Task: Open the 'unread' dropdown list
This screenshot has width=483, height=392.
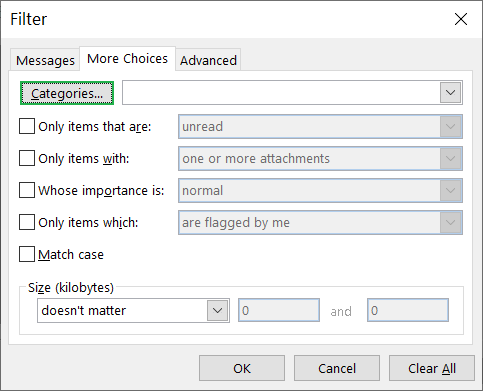Action: (320, 127)
